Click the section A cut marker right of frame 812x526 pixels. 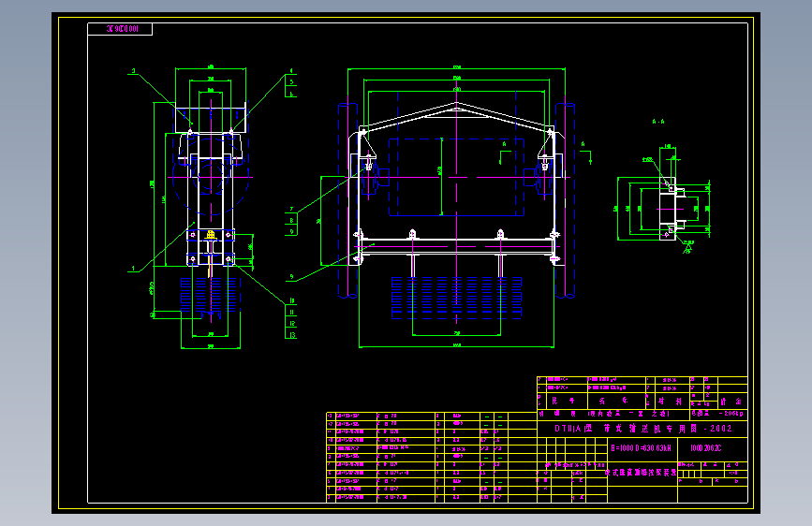[586, 153]
